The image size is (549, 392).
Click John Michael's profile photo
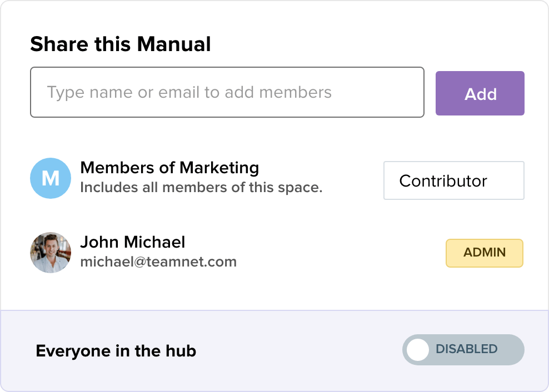pos(51,253)
